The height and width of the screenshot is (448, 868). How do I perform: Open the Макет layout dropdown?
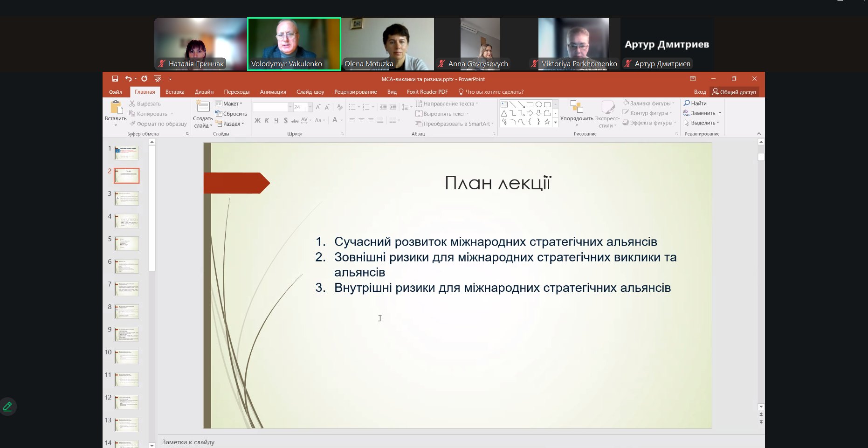[x=229, y=103]
